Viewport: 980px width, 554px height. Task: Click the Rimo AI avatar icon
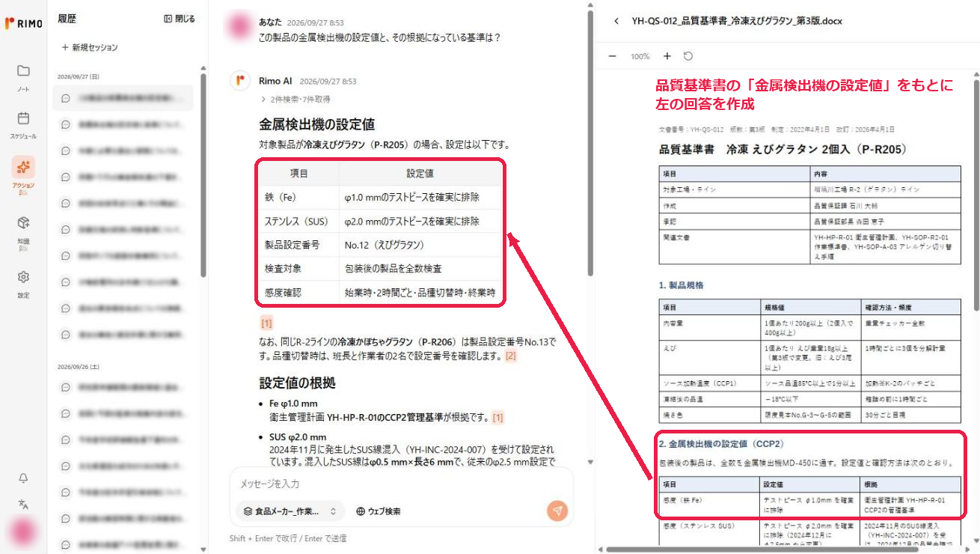point(239,81)
